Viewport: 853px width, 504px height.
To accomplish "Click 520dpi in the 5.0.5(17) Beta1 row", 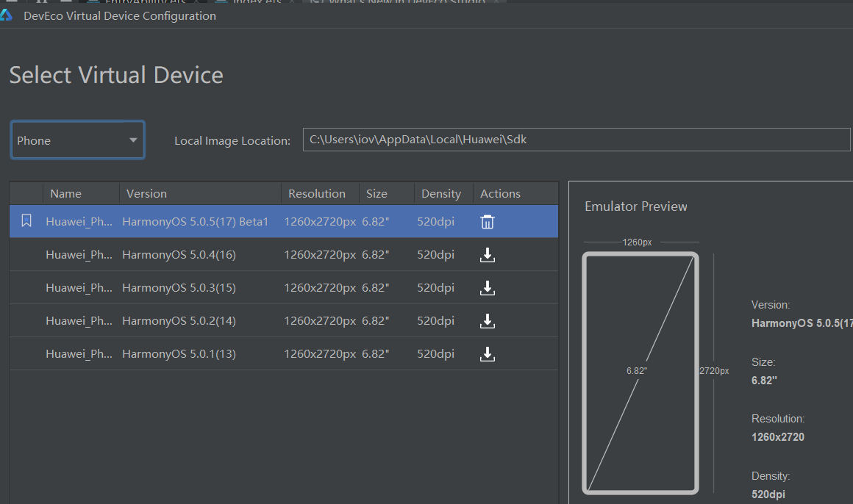I will click(436, 222).
